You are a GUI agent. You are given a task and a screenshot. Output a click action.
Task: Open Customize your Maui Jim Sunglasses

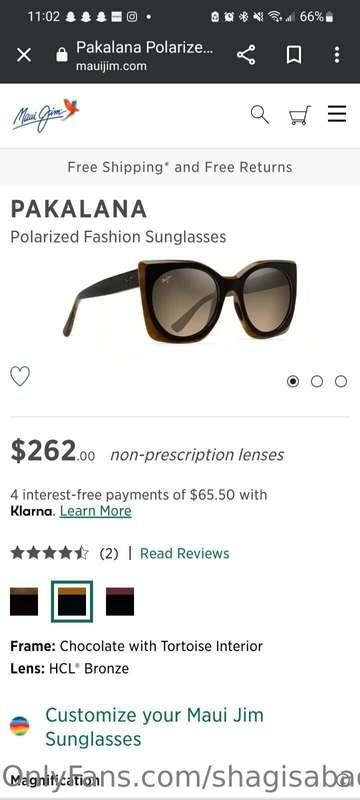155,727
